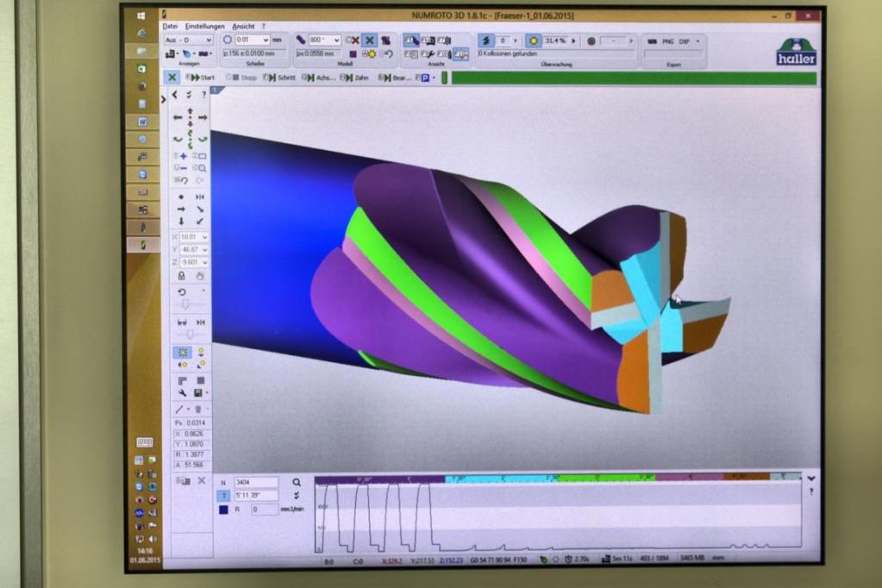The image size is (882, 588).
Task: Open the 'Aus. - D' display dropdown
Action: coord(189,40)
